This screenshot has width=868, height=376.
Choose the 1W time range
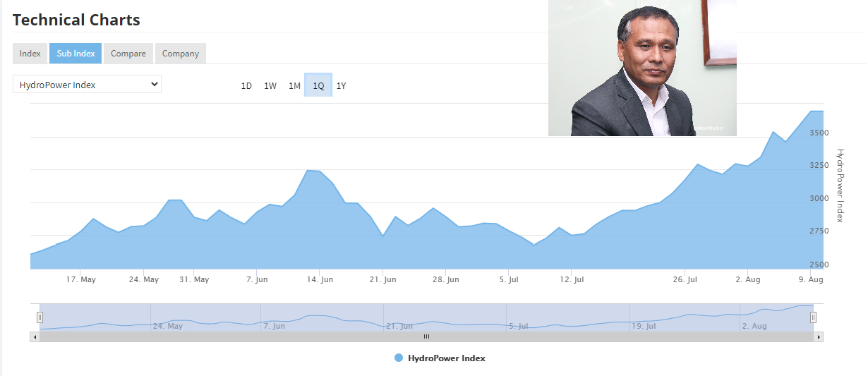coord(270,85)
